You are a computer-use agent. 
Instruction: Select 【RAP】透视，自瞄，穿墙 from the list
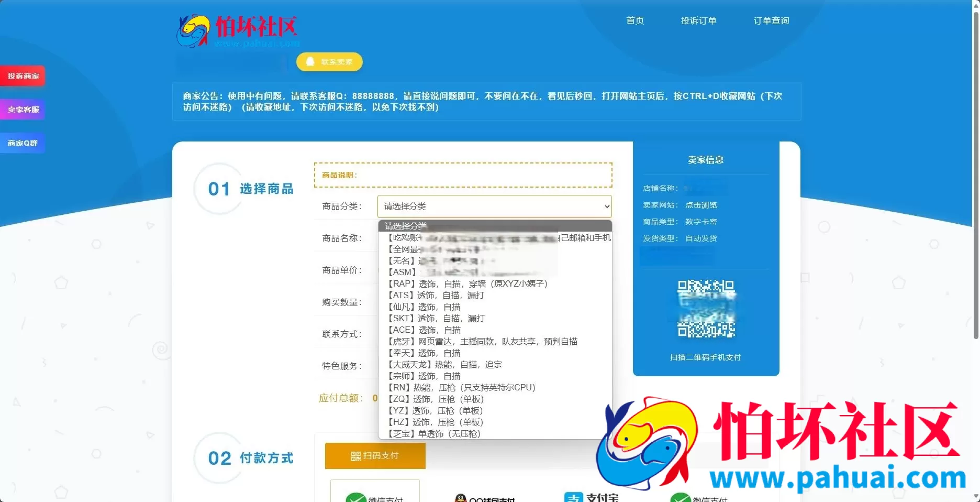(x=467, y=283)
